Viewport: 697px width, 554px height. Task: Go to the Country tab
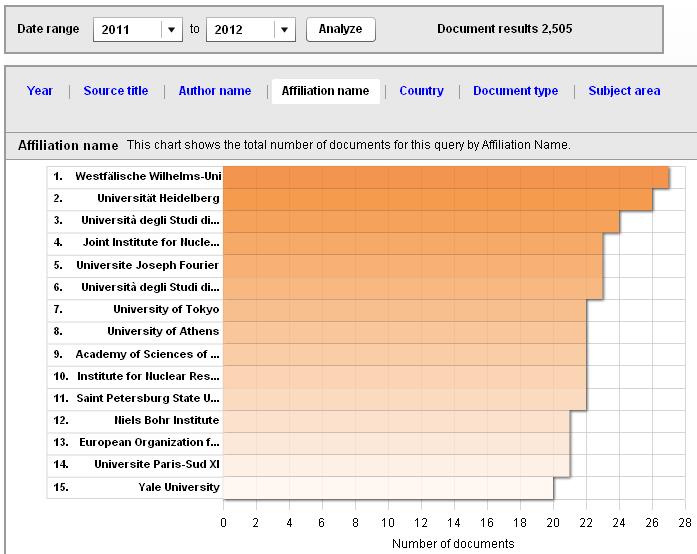coord(421,91)
